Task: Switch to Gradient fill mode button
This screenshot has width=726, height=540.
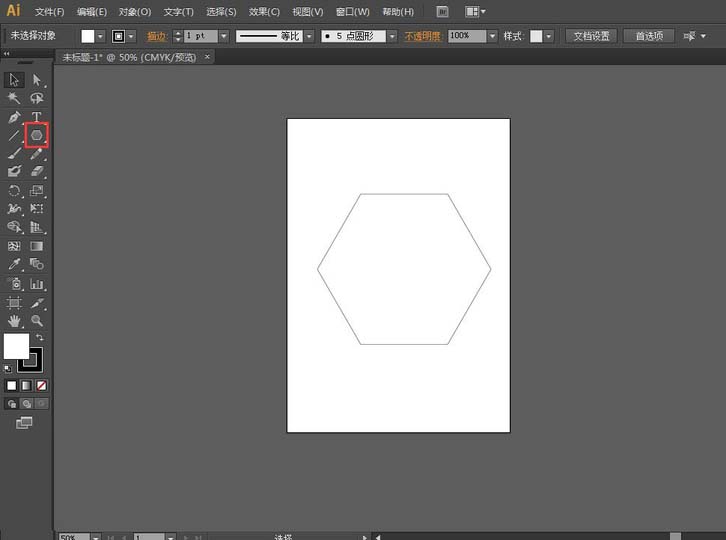Action: [26, 385]
